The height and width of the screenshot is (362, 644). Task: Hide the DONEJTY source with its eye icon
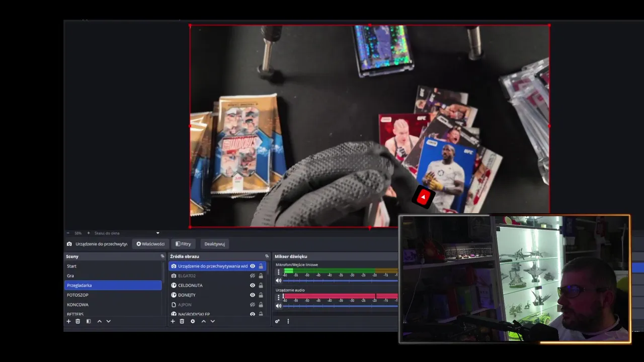point(253,295)
